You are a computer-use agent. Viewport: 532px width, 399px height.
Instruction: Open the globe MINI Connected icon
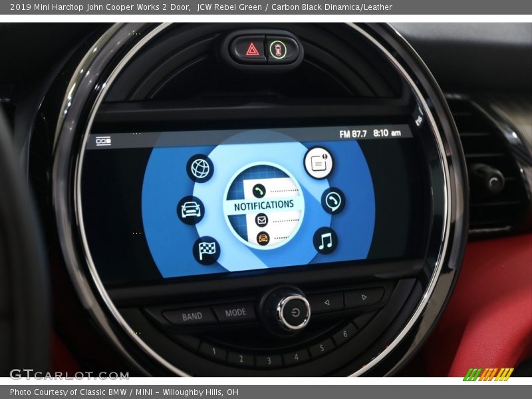point(200,168)
